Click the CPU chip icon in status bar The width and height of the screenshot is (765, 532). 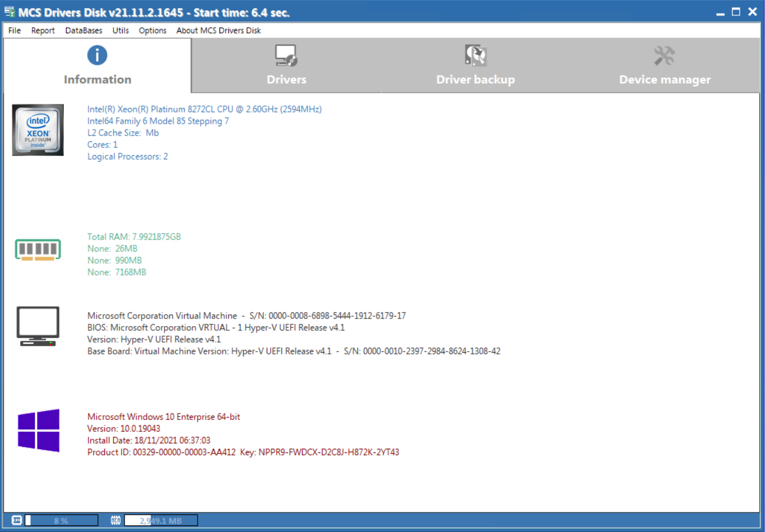click(x=17, y=520)
